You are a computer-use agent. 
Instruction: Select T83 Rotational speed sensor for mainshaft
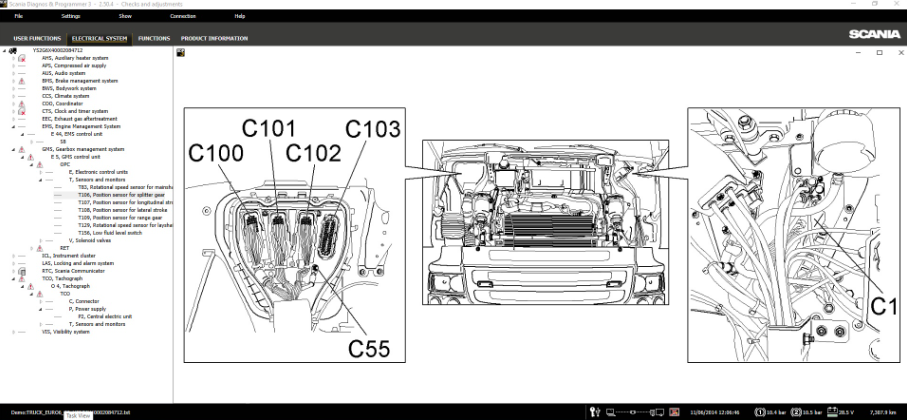click(x=125, y=187)
